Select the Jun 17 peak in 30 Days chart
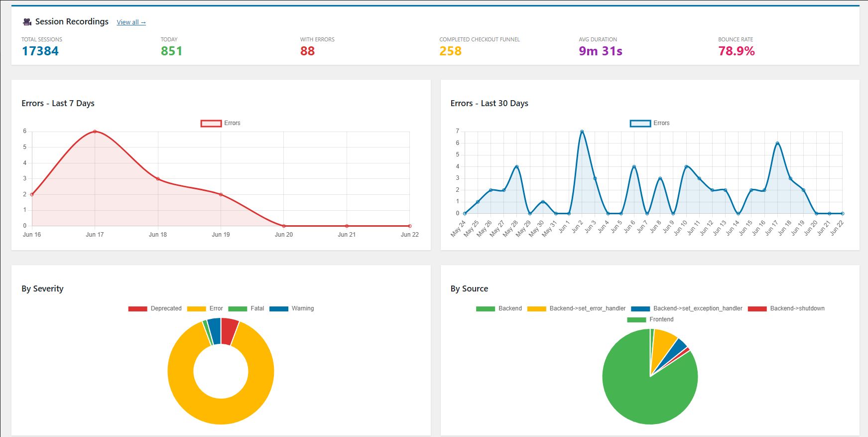 (x=777, y=144)
